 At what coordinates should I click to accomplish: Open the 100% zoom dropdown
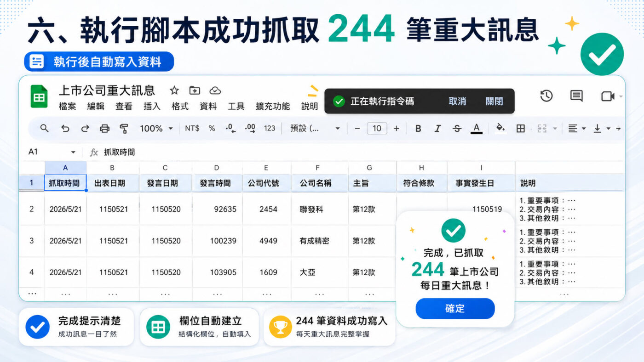(156, 129)
